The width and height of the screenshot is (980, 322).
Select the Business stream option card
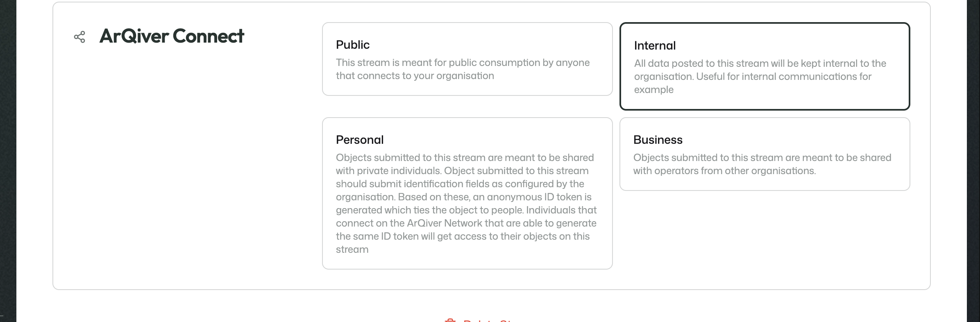[764, 154]
